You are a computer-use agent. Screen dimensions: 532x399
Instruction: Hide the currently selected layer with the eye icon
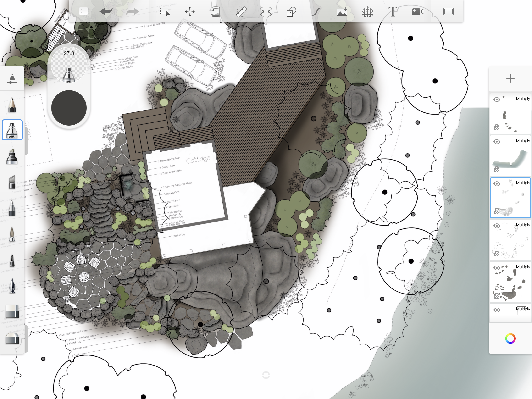click(x=497, y=184)
